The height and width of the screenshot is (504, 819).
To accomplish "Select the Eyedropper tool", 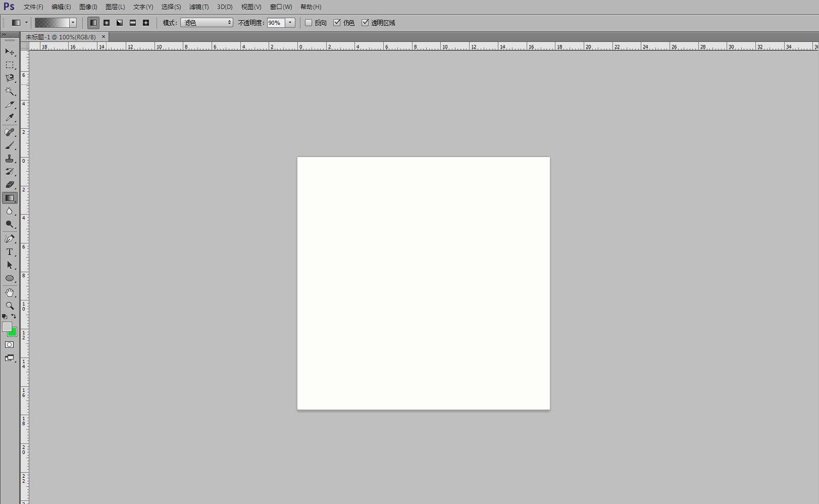I will (x=10, y=118).
